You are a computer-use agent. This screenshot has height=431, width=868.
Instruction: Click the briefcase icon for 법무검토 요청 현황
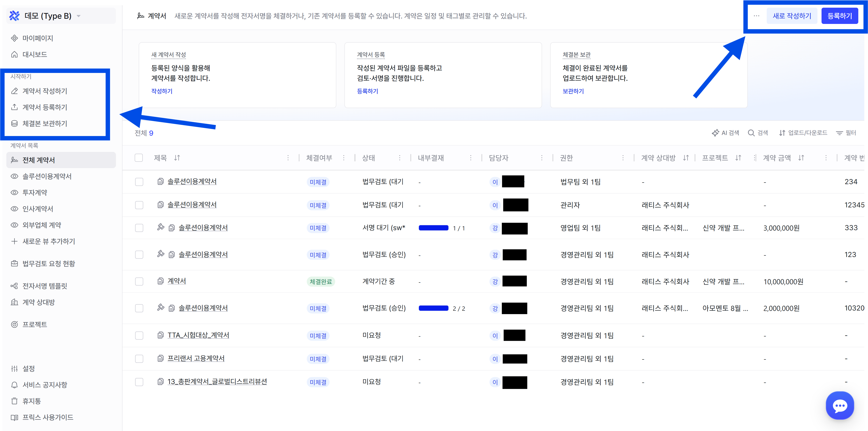click(14, 264)
